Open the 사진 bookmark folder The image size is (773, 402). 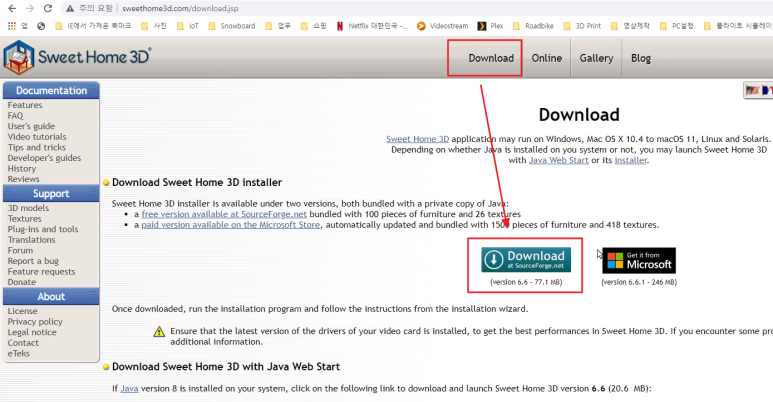[154, 26]
